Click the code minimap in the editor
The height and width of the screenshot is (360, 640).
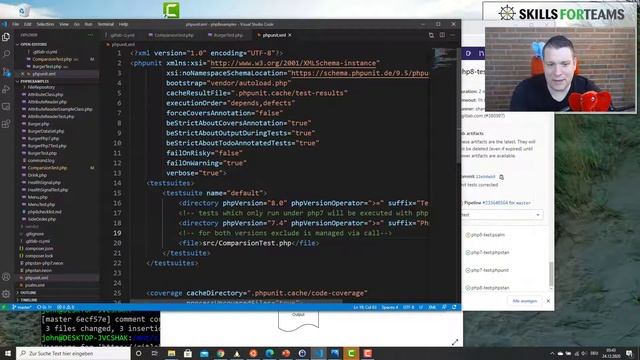pos(444,58)
